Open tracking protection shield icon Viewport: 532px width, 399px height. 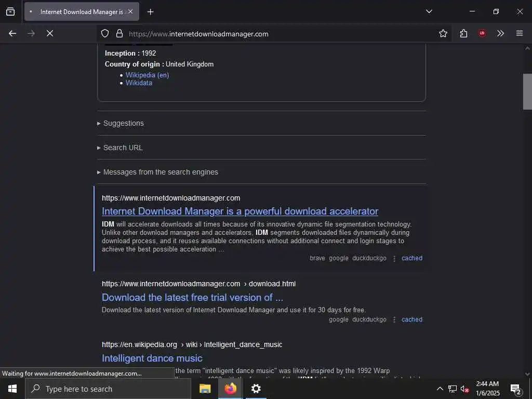tap(105, 33)
